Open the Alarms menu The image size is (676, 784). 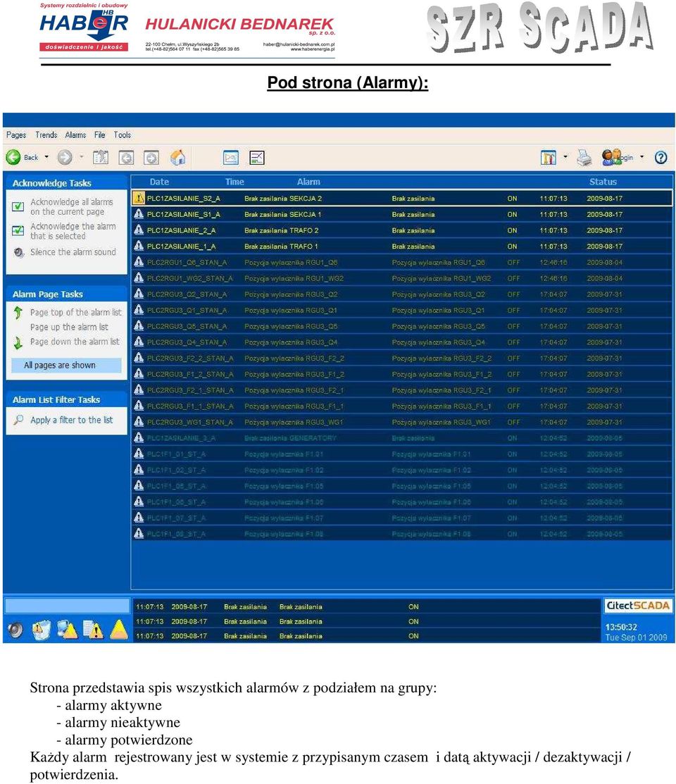click(x=75, y=135)
